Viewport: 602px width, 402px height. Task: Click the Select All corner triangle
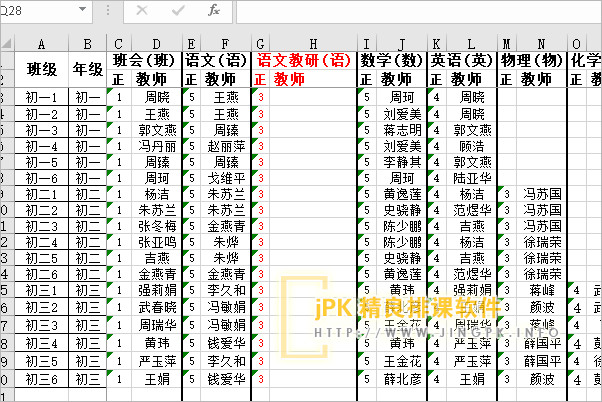pyautogui.click(x=7, y=43)
